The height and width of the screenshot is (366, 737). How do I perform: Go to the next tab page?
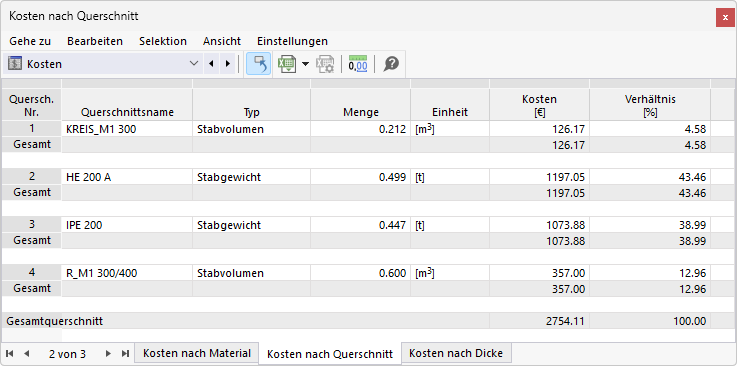point(108,353)
